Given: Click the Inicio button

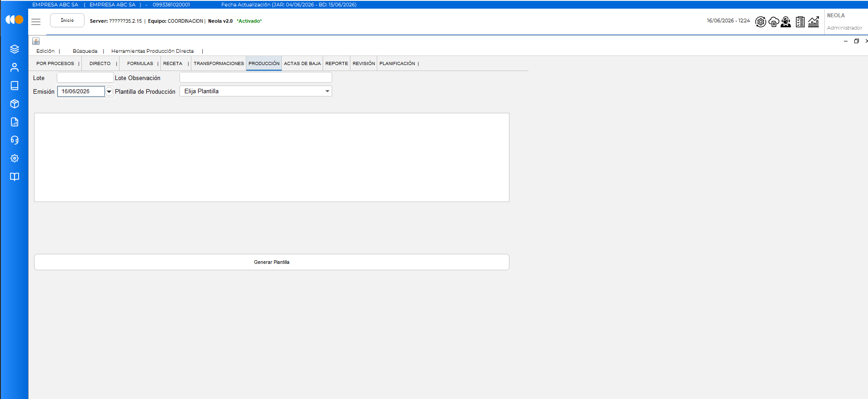Looking at the screenshot, I should click(x=67, y=20).
